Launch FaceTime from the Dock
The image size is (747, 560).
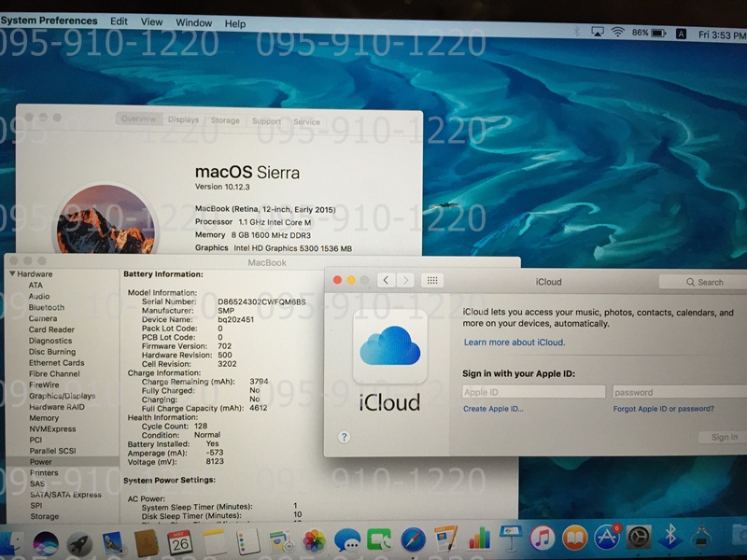[x=379, y=540]
